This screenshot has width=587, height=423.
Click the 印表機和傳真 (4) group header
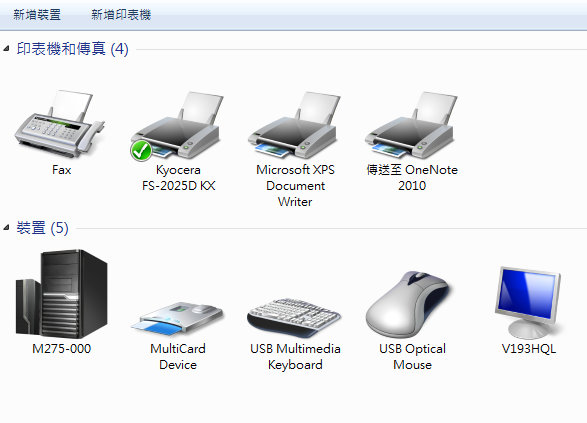(x=73, y=49)
